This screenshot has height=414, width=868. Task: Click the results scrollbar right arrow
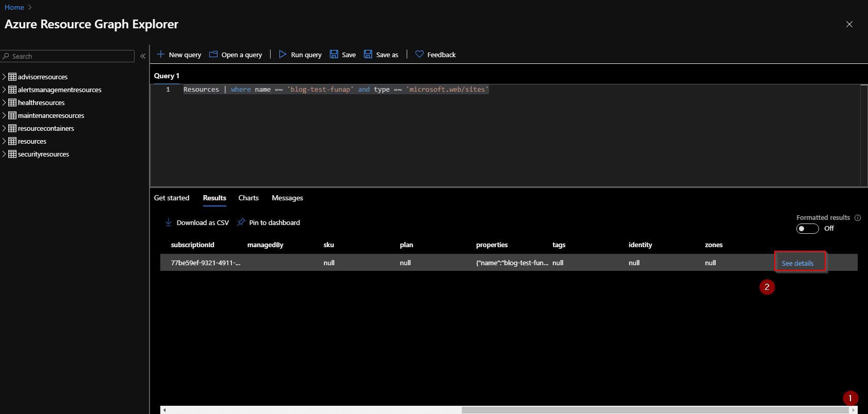[x=854, y=410]
